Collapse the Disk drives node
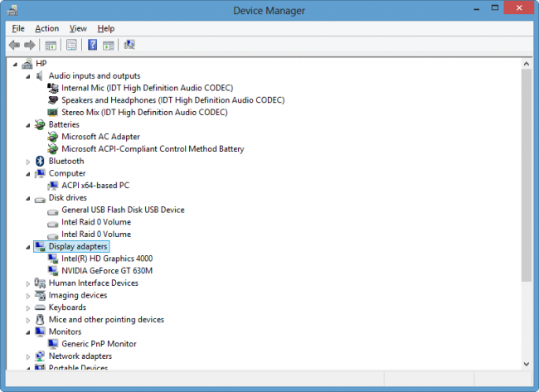 point(28,199)
